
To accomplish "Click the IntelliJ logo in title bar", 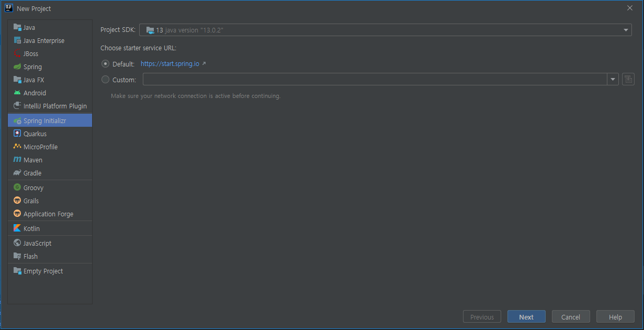I will 8,8.
